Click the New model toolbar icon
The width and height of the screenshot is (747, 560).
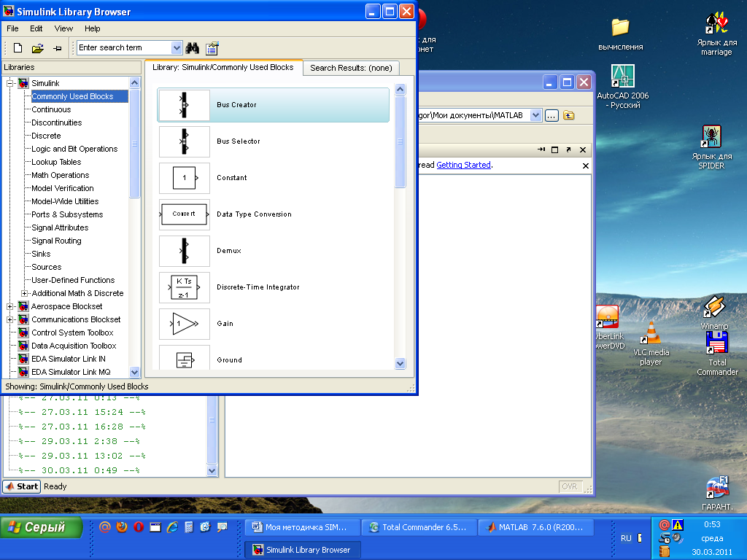[18, 47]
